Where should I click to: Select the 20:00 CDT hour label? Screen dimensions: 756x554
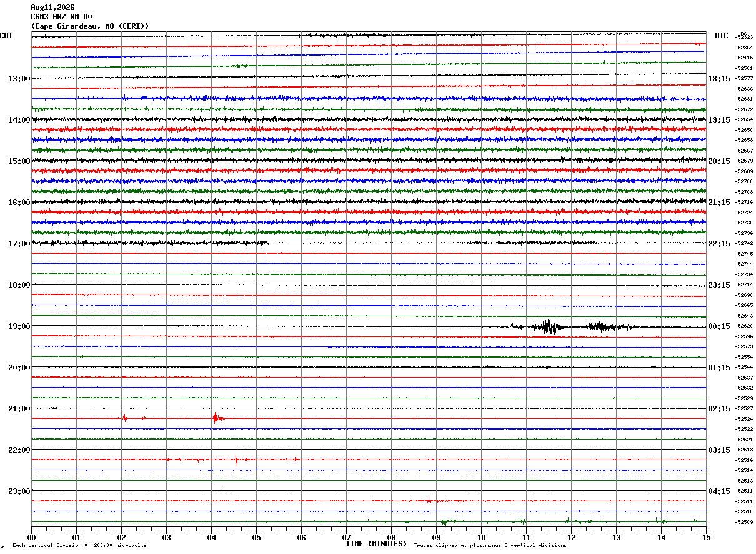pyautogui.click(x=19, y=368)
